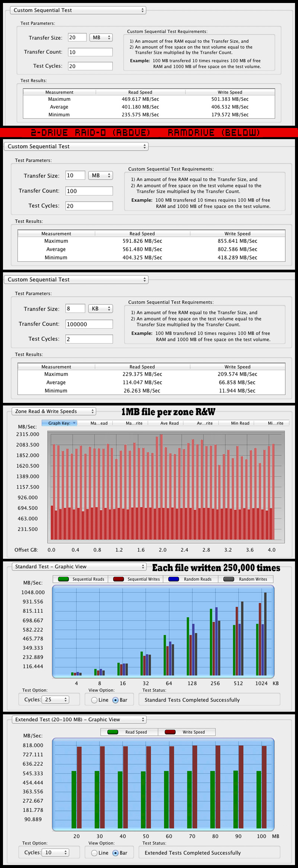This screenshot has height=868, width=298.
Task: Click the Test Cycles field showing 2
Action: pyautogui.click(x=89, y=339)
